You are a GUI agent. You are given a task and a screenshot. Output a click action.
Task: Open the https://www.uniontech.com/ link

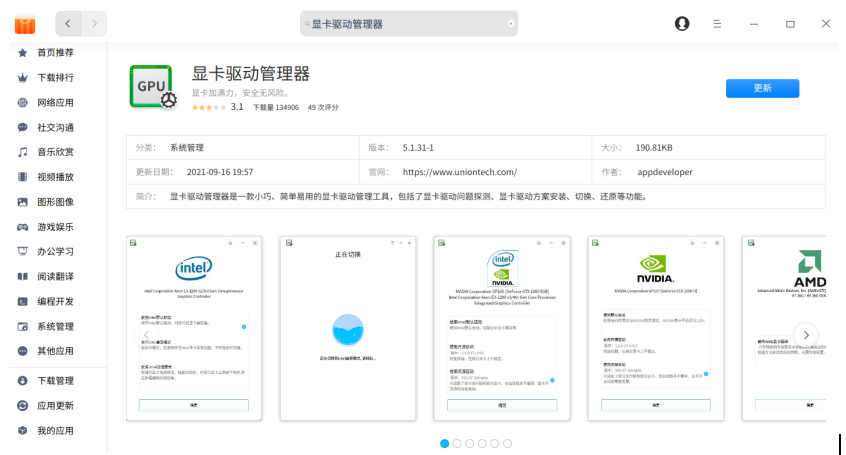click(x=460, y=172)
